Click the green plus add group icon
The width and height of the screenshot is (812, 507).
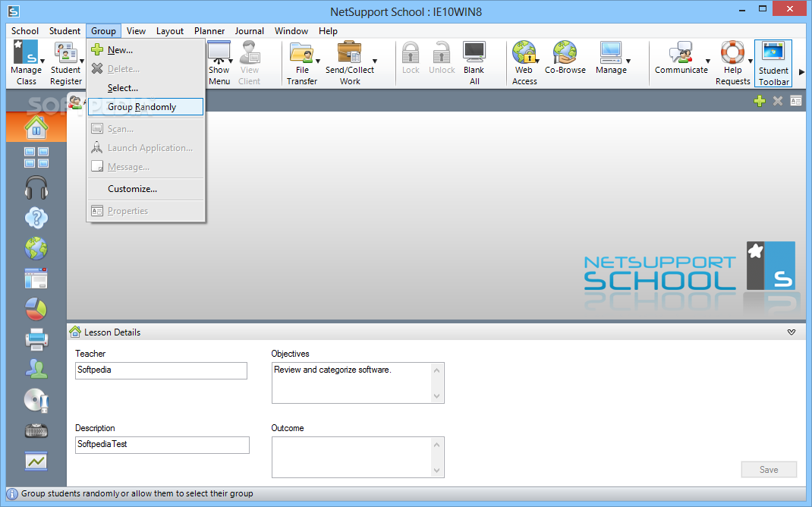tap(760, 101)
